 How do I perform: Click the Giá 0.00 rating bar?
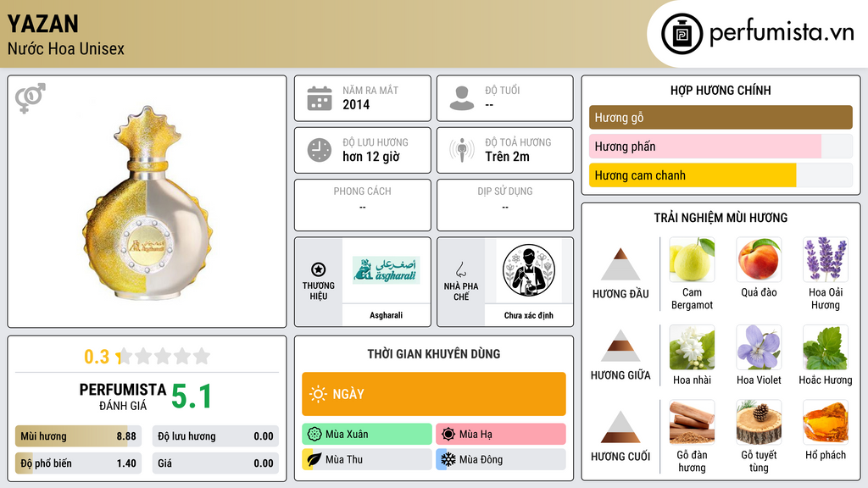point(215,463)
